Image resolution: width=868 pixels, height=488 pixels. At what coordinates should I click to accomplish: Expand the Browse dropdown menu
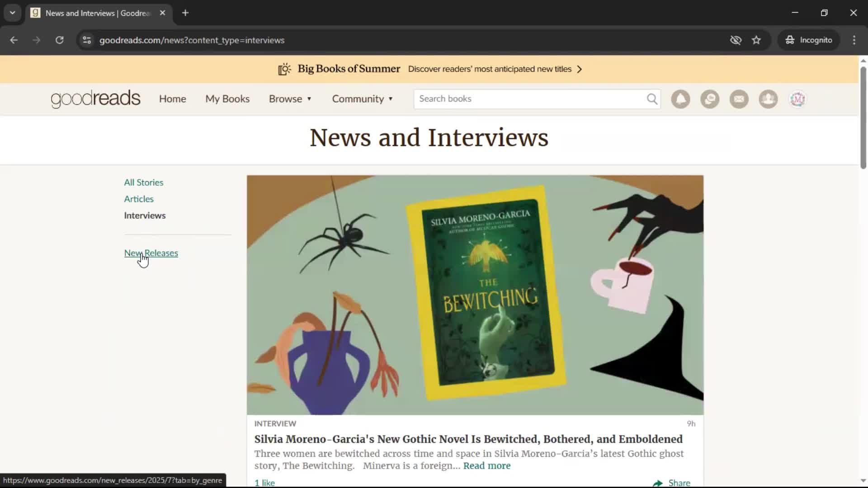click(290, 99)
